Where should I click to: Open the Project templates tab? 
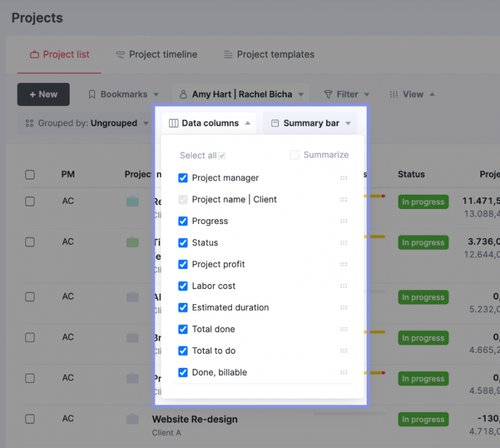268,55
